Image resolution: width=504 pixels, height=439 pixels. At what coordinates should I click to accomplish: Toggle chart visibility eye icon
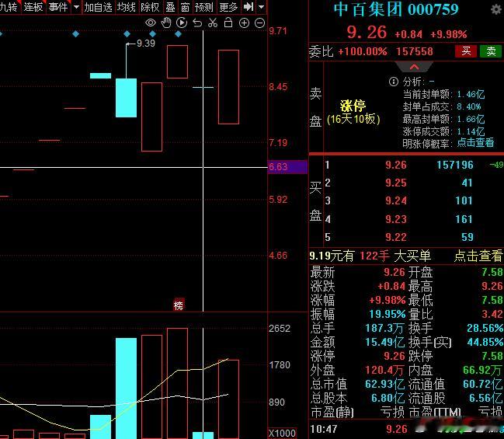click(x=151, y=23)
